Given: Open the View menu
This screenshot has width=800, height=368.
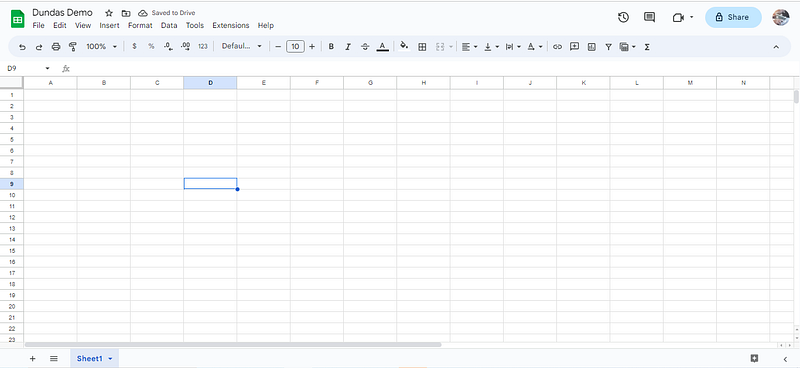Looking at the screenshot, I should click(x=83, y=25).
